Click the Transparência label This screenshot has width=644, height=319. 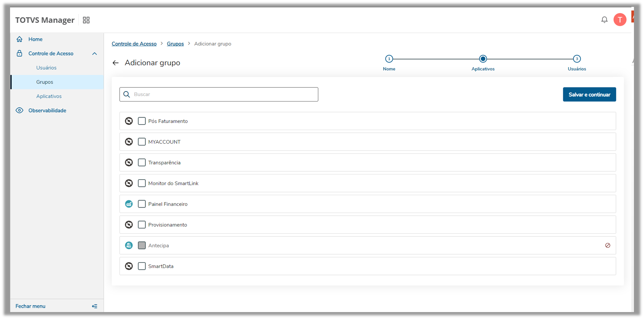pyautogui.click(x=164, y=163)
